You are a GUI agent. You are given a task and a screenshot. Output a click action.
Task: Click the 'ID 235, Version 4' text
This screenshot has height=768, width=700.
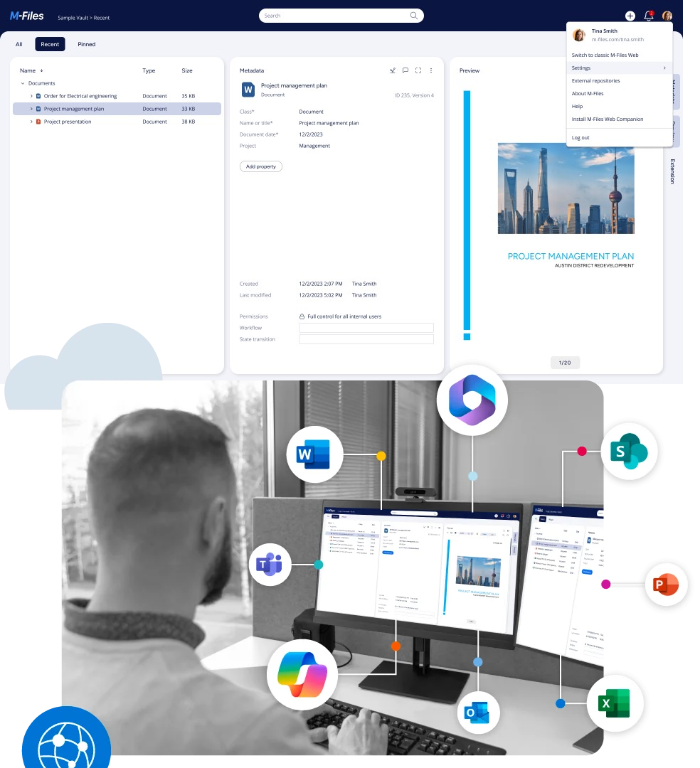pos(415,95)
